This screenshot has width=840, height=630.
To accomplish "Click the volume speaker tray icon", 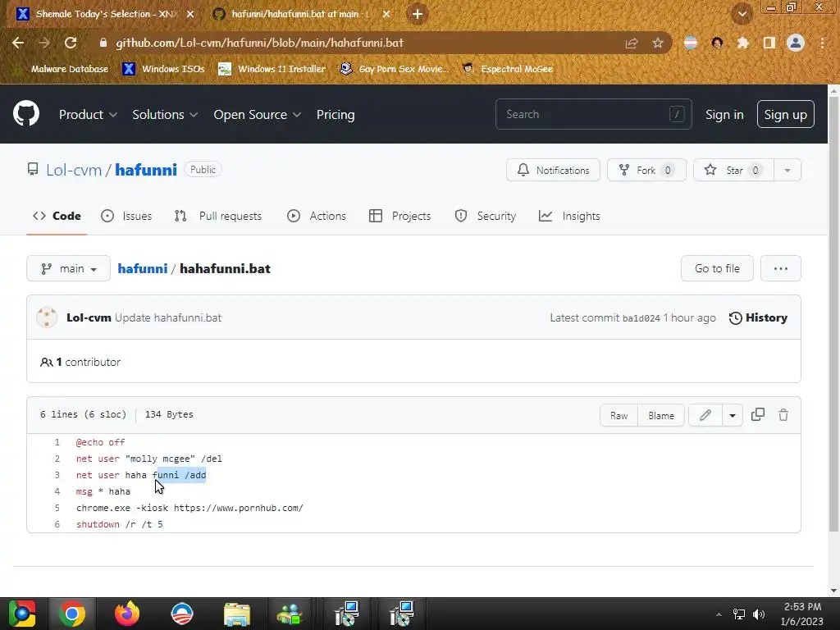I will point(759,614).
